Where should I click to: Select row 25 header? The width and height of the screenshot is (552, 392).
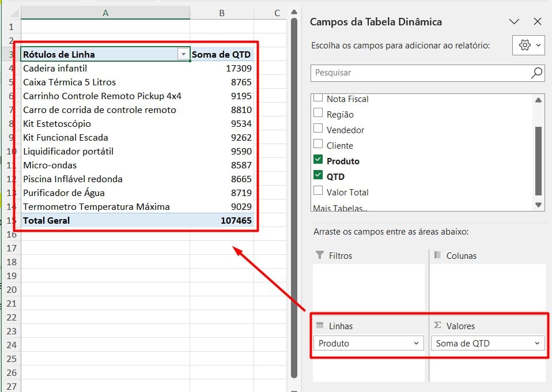pos(12,359)
